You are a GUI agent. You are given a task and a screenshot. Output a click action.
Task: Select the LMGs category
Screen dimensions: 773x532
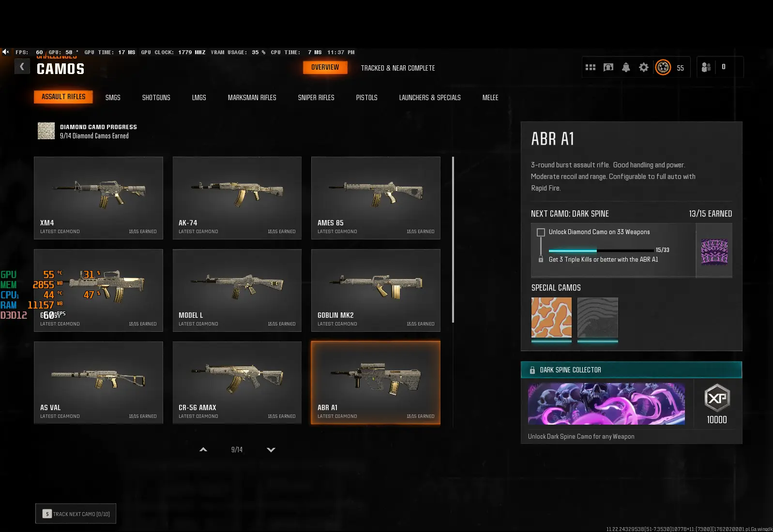coord(199,98)
